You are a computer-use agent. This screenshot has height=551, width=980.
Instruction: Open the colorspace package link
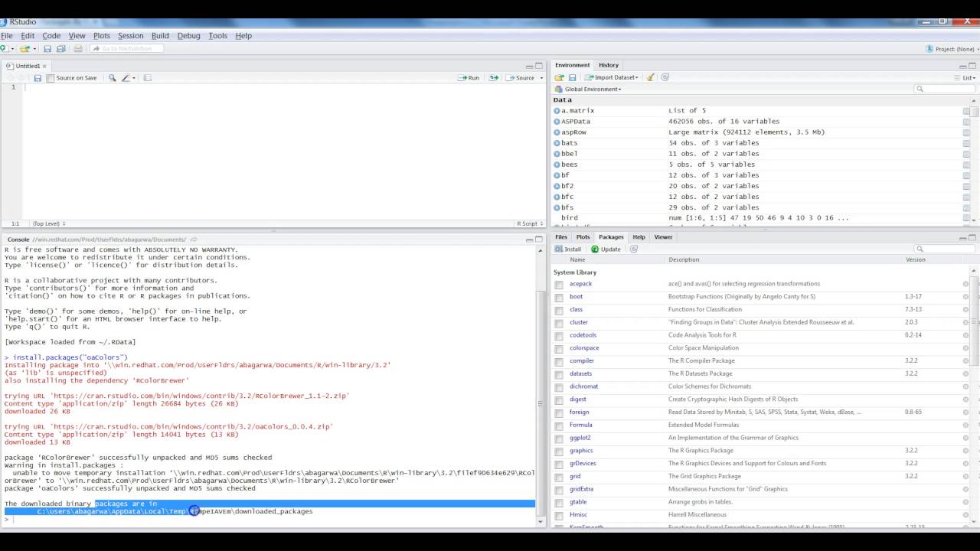pyautogui.click(x=584, y=348)
